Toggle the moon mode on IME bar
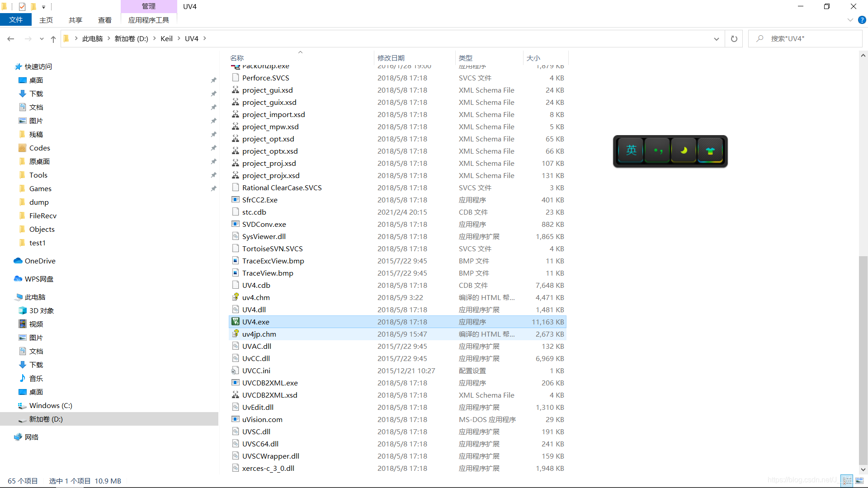868x488 pixels. coord(684,150)
